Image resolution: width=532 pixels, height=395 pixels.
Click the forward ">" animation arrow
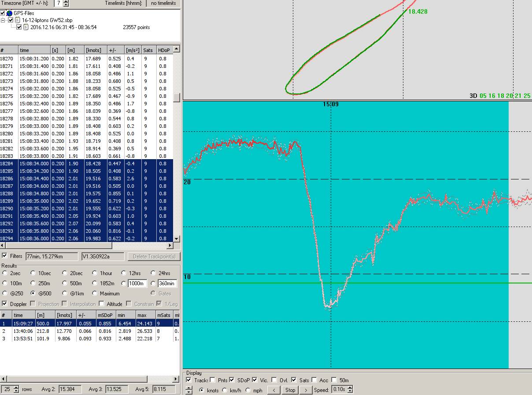tap(305, 390)
